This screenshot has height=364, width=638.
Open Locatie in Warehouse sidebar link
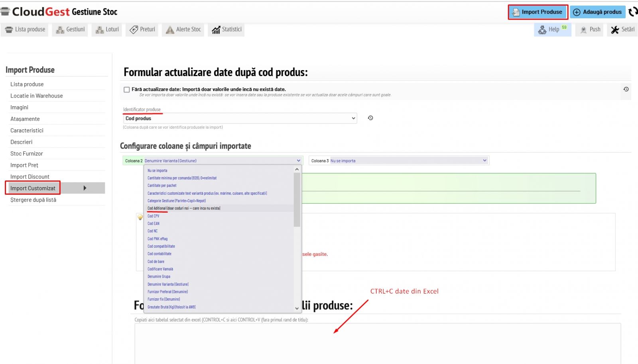(36, 96)
